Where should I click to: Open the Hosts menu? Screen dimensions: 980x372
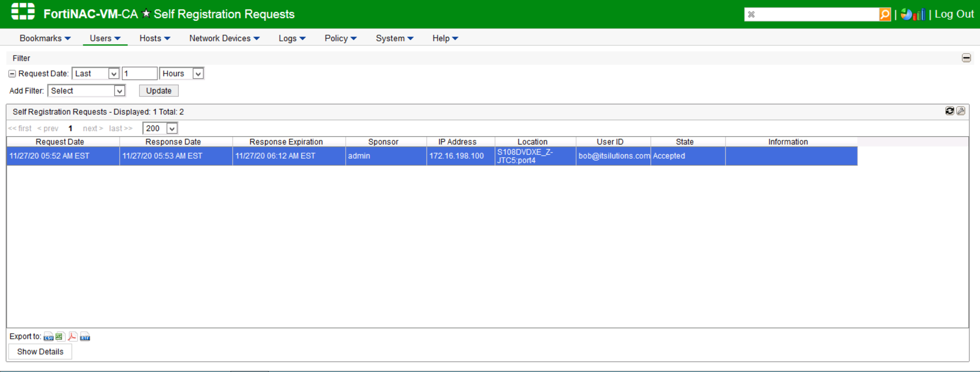[x=155, y=38]
